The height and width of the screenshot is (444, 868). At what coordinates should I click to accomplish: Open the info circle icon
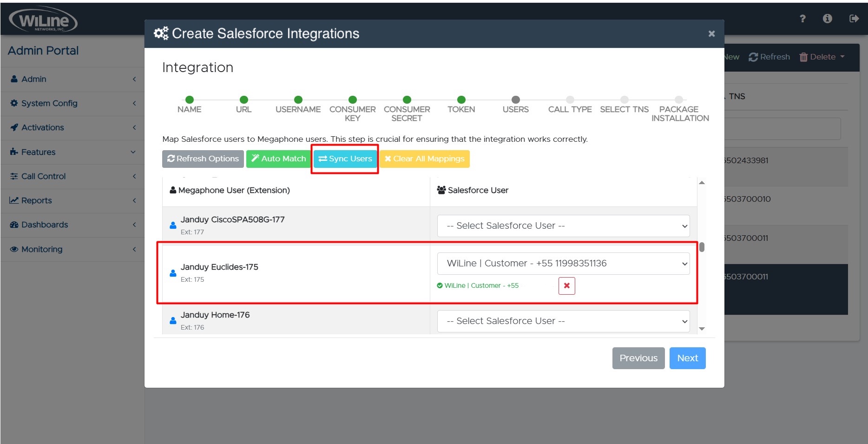pyautogui.click(x=827, y=19)
